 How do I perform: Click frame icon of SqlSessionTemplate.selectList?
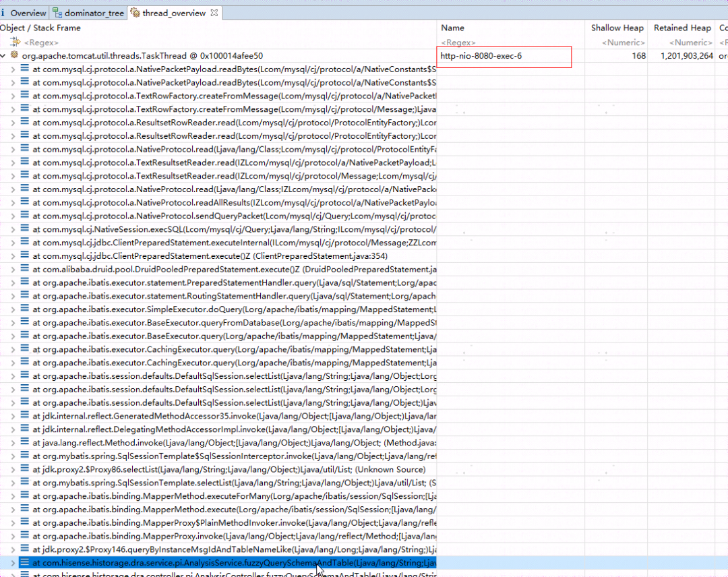coord(25,482)
